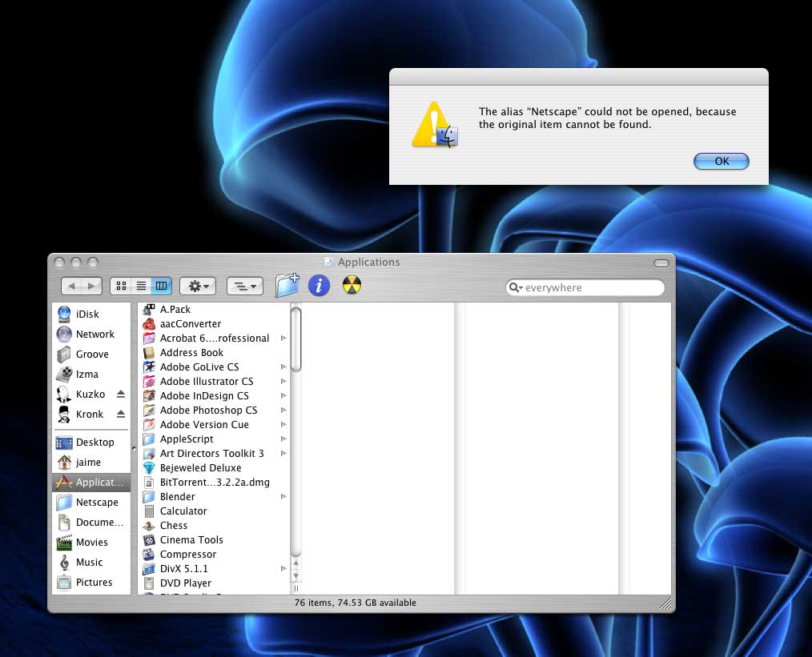Click OK in the Netscape alias alert

click(x=721, y=161)
